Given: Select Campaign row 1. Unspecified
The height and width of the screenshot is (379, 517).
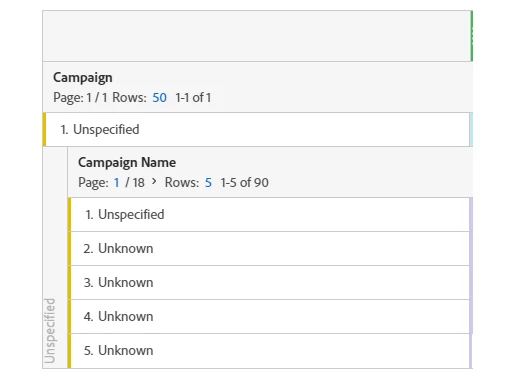Looking at the screenshot, I should [x=257, y=129].
